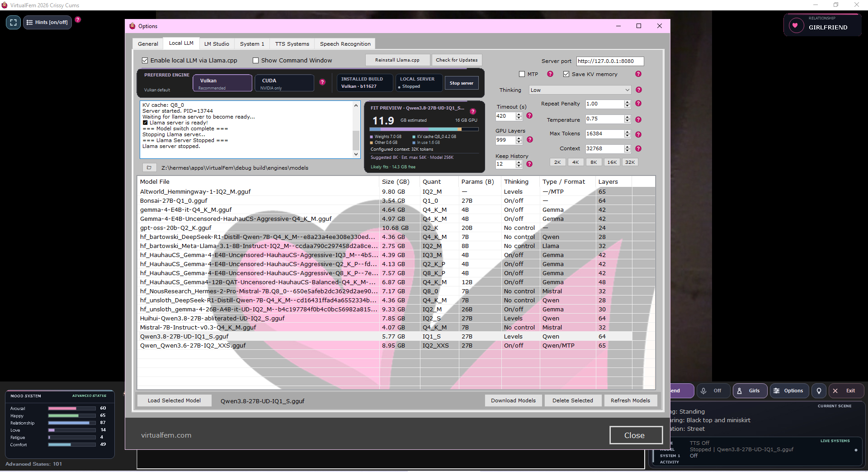Increase the Temperature value with up arrow
The image size is (868, 472).
(x=627, y=117)
